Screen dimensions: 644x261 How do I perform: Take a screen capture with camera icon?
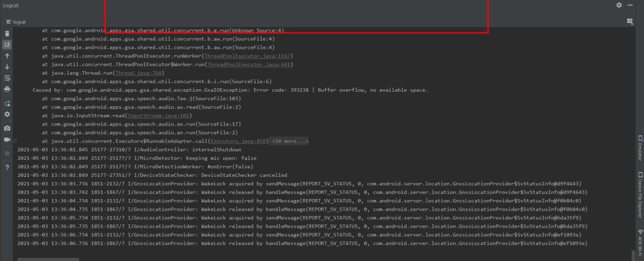pos(7,128)
